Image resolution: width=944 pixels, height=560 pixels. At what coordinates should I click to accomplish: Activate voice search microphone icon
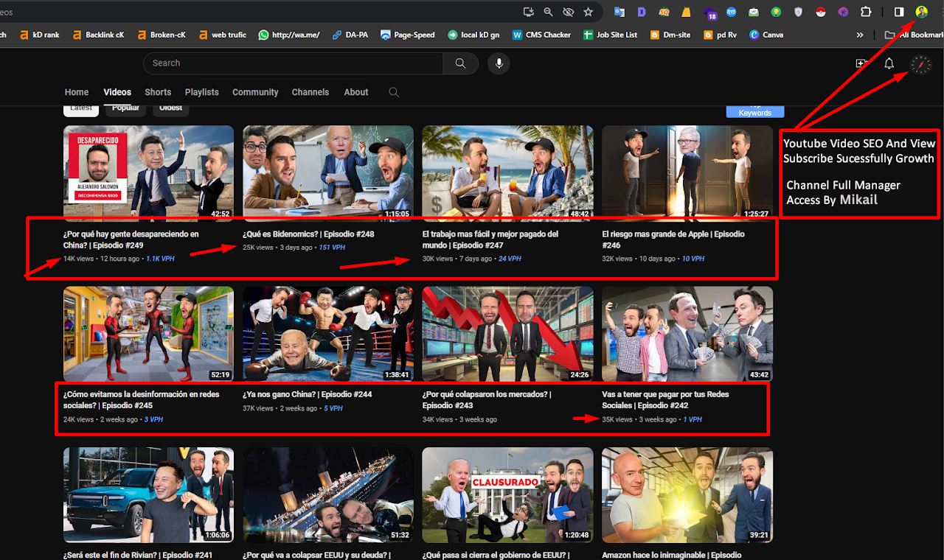coord(499,63)
